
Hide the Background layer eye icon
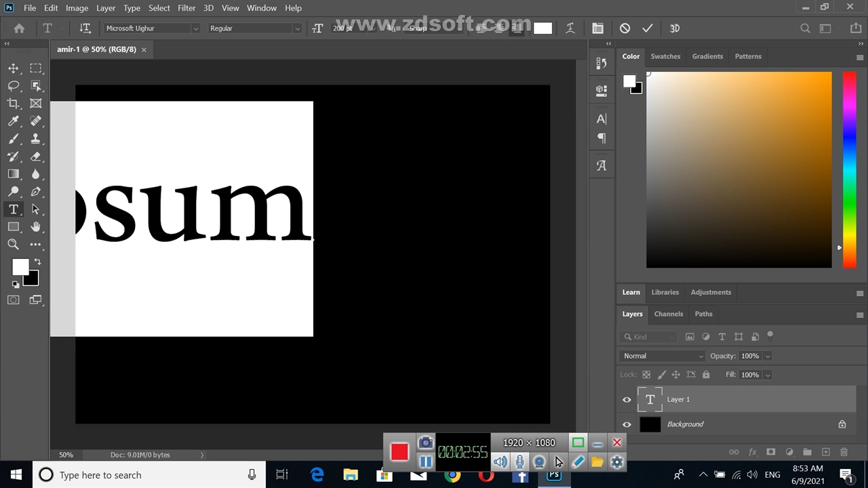[x=627, y=425]
